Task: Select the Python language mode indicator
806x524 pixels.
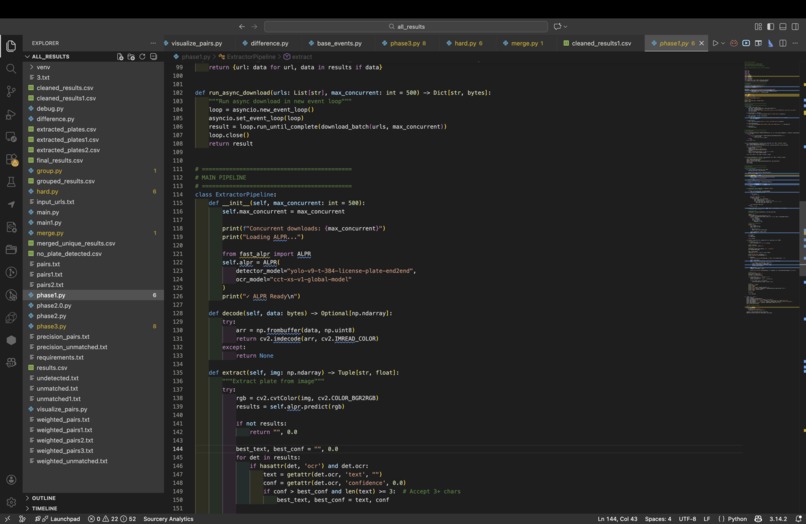Action: click(737, 519)
